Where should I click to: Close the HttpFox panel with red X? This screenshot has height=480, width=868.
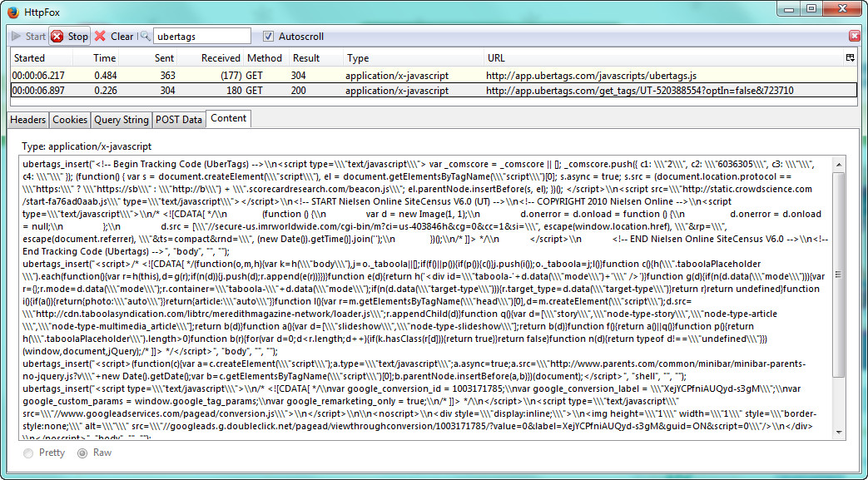click(854, 37)
